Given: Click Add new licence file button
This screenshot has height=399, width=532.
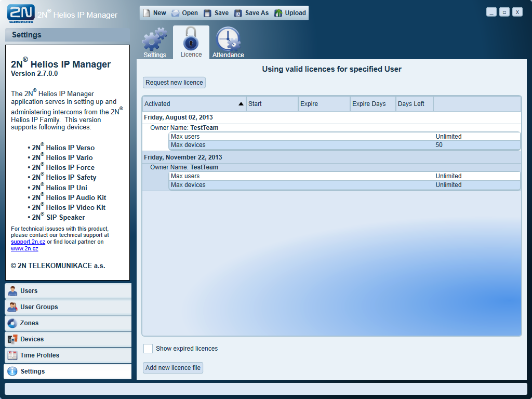Looking at the screenshot, I should pyautogui.click(x=173, y=368).
